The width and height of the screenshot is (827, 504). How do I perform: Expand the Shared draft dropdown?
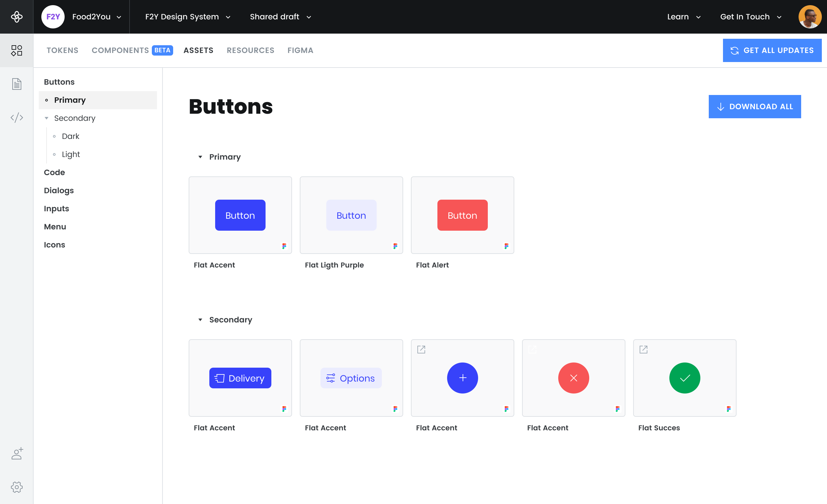pos(280,16)
